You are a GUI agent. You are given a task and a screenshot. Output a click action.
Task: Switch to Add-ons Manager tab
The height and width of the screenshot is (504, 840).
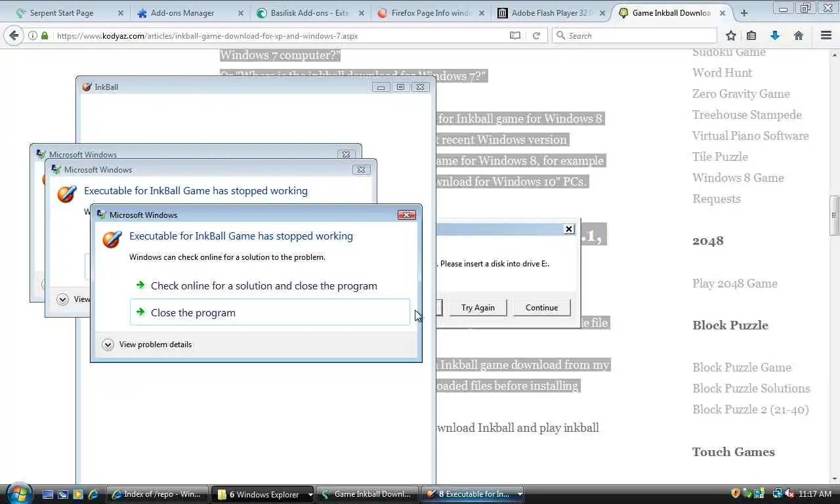(182, 13)
